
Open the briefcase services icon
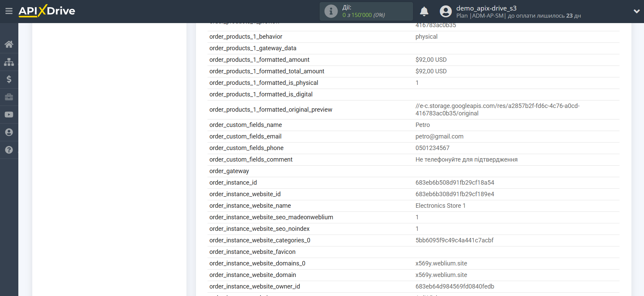(9, 97)
